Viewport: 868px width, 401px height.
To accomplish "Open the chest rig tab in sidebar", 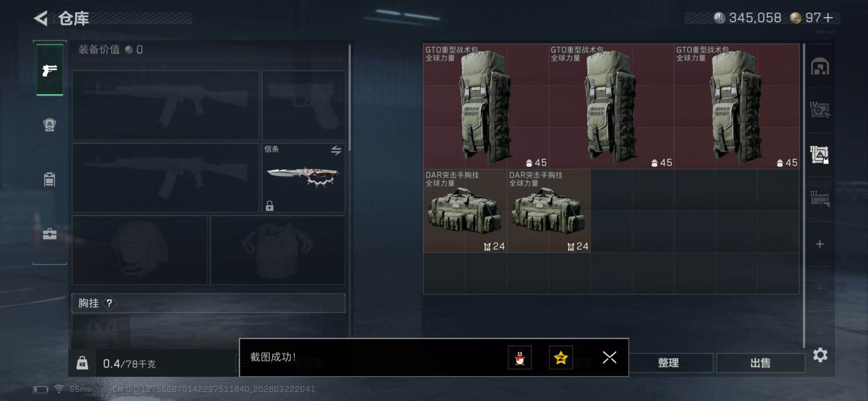I will (50, 179).
